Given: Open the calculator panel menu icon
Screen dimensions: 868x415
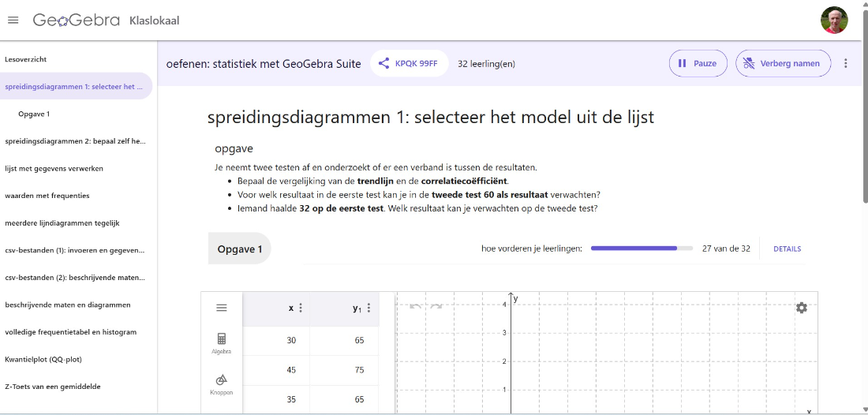Looking at the screenshot, I should point(222,308).
